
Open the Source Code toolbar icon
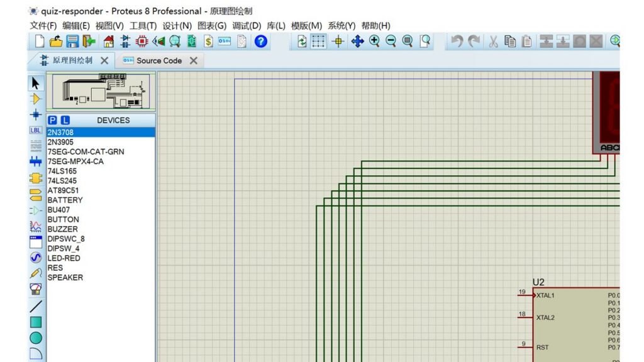point(225,41)
